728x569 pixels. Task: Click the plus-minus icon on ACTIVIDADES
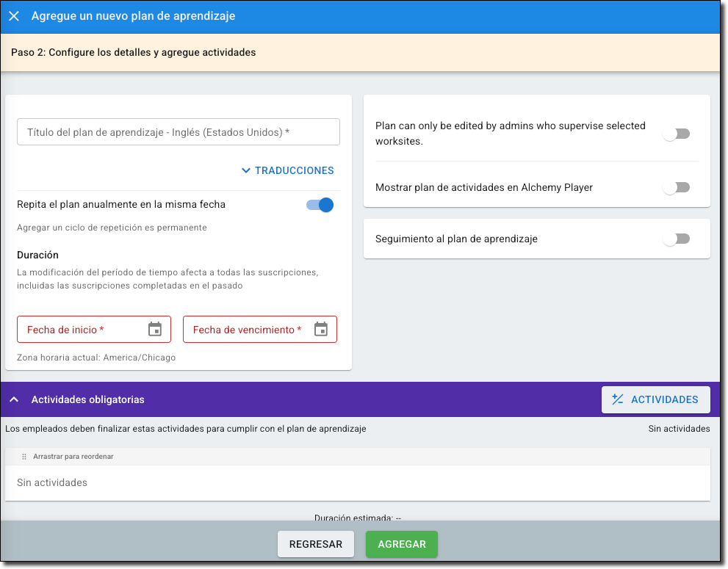(618, 399)
